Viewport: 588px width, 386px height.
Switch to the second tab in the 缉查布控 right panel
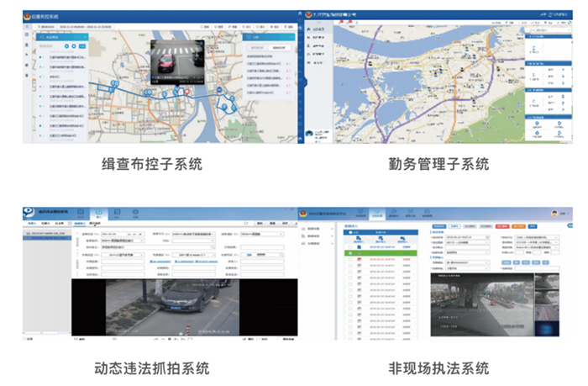[x=275, y=49]
